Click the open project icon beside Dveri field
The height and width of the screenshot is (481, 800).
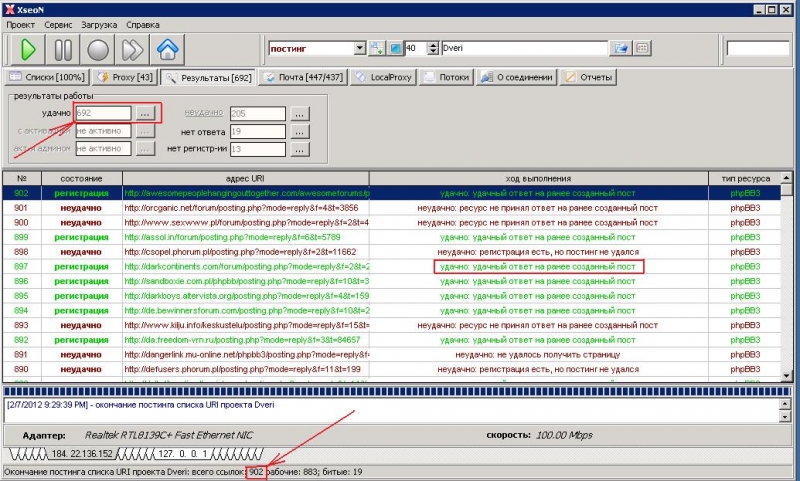coord(620,48)
